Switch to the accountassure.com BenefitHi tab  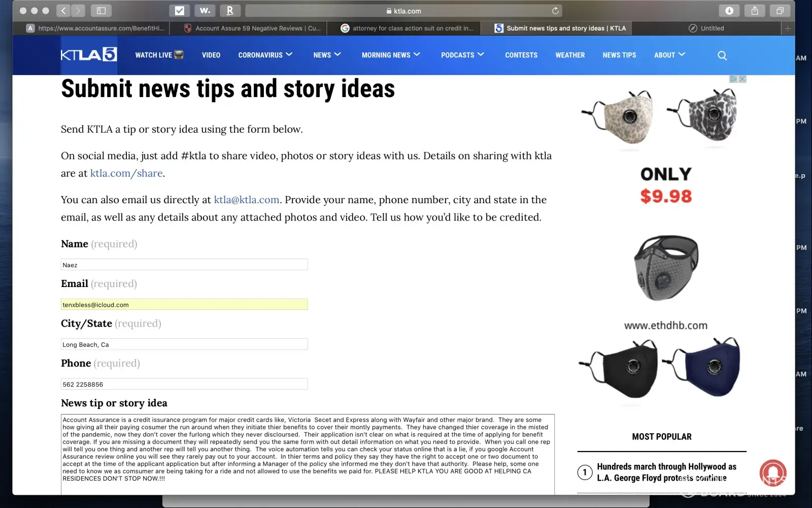tap(95, 28)
